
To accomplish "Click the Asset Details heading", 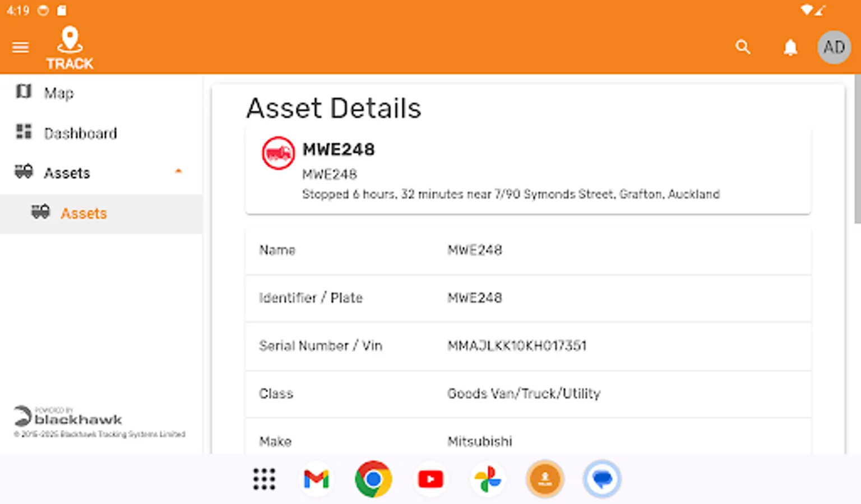I will click(x=334, y=108).
